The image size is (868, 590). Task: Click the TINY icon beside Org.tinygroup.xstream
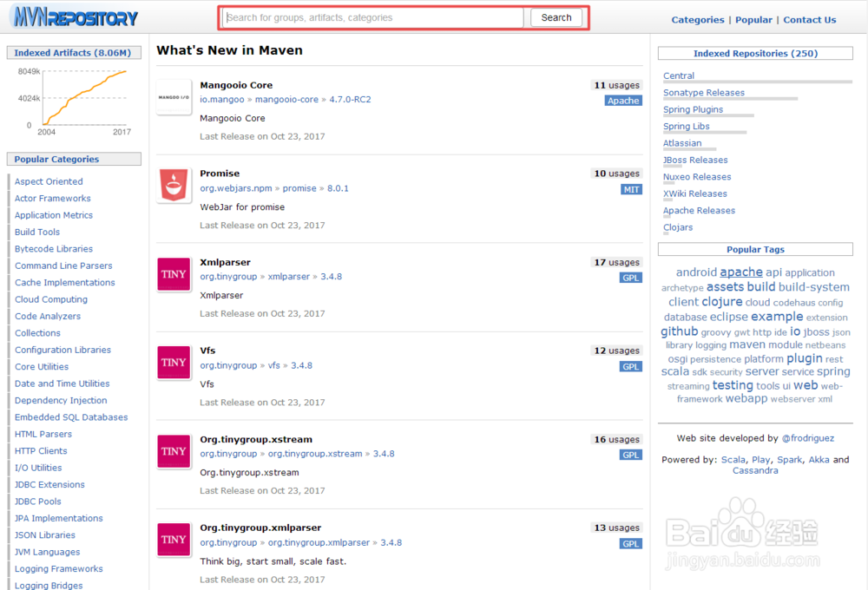coord(174,451)
